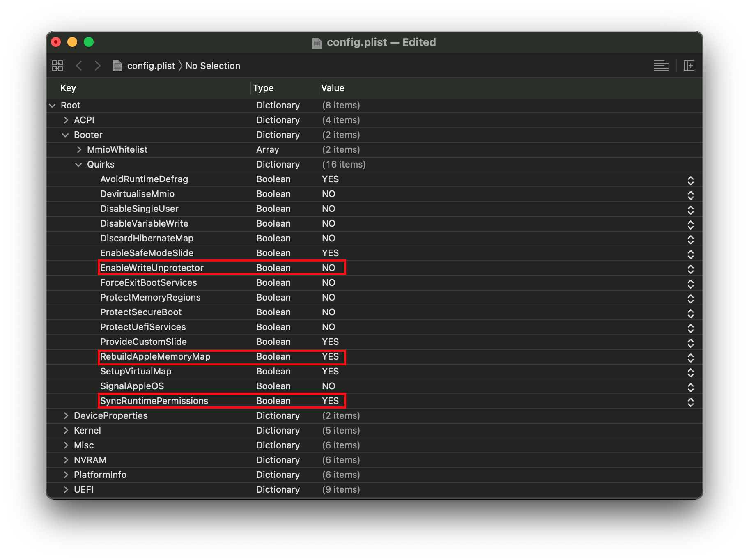
Task: Click the Key column header
Action: 68,88
